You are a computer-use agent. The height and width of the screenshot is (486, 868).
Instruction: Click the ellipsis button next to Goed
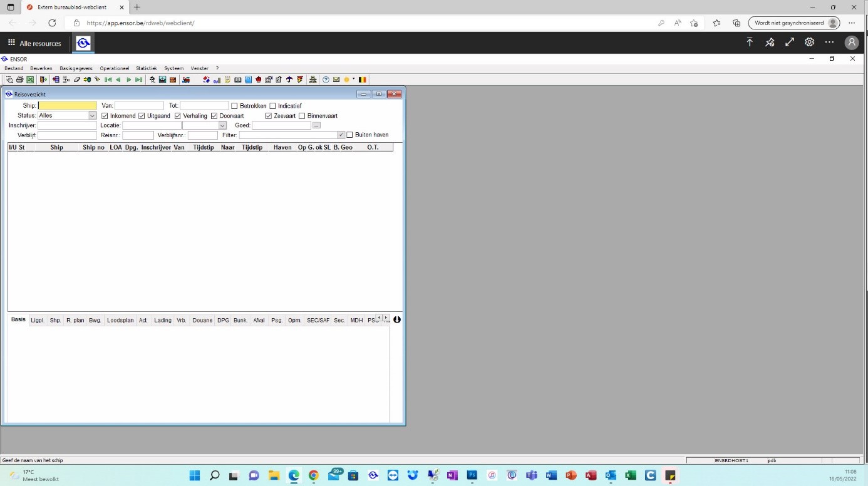click(x=316, y=126)
